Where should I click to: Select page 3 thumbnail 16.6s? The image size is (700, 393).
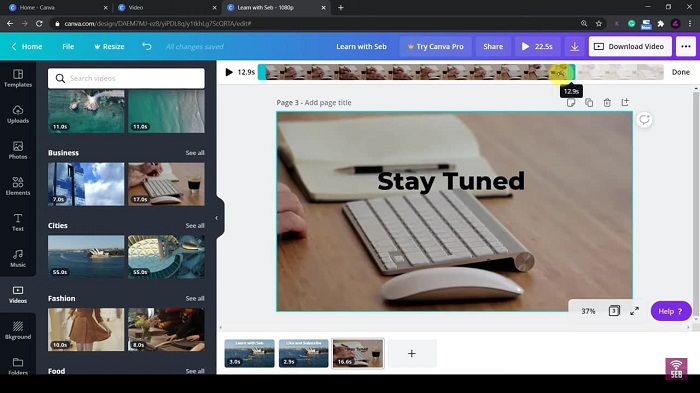tap(358, 353)
